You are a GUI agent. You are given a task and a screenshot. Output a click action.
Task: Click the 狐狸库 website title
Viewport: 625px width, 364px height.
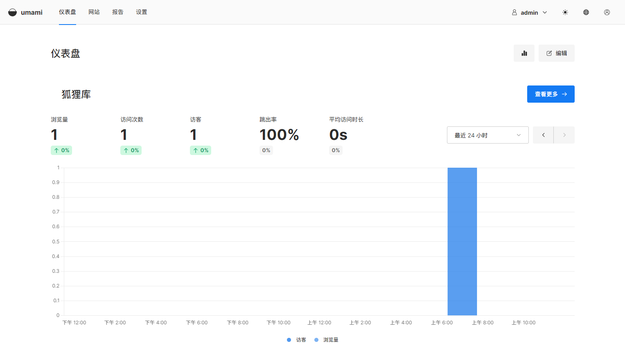pos(76,94)
